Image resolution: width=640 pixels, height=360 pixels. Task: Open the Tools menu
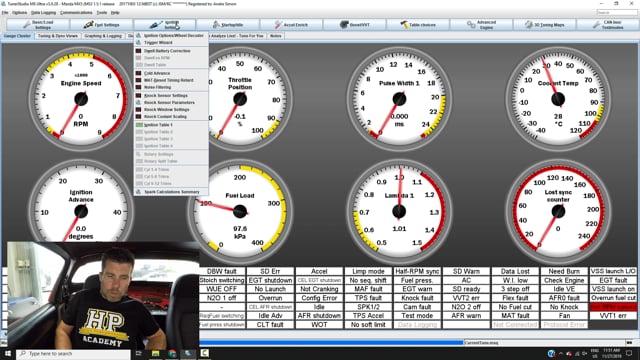(x=102, y=13)
